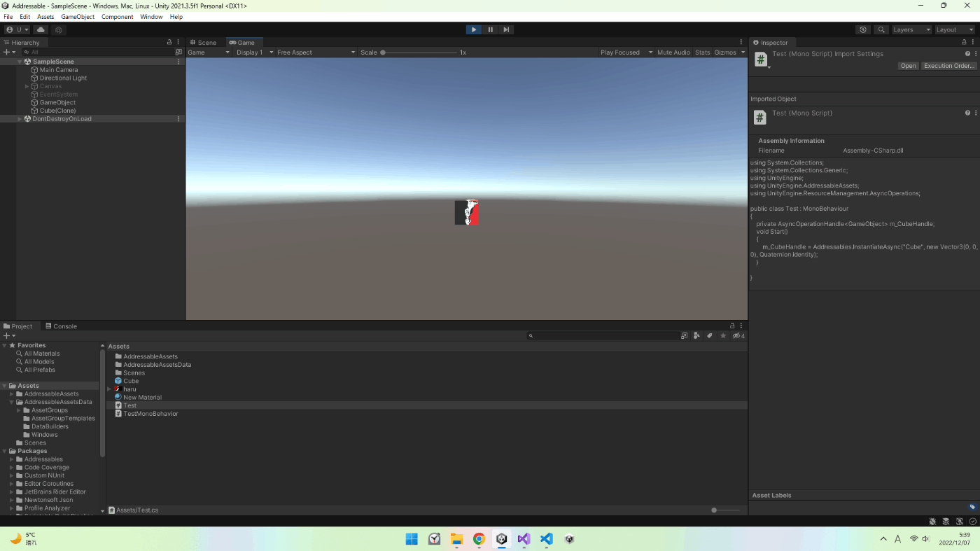This screenshot has width=980, height=551.
Task: Toggle Project favorites star filter
Action: click(x=723, y=336)
